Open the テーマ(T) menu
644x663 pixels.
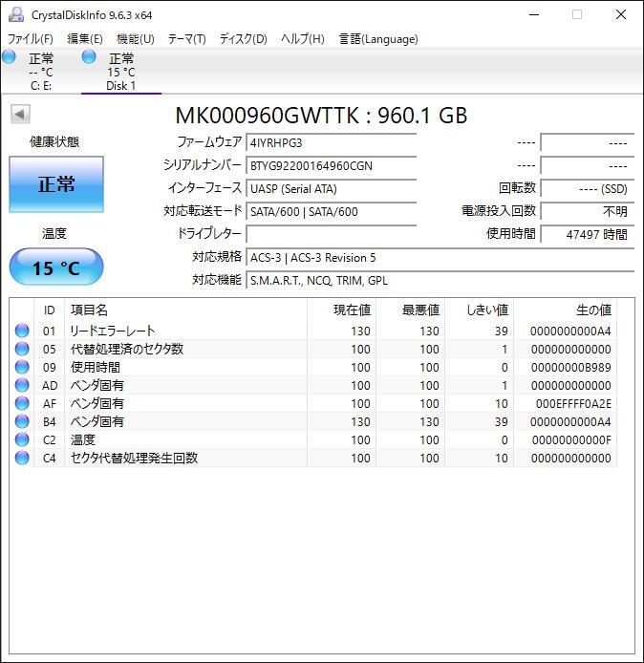coord(187,39)
